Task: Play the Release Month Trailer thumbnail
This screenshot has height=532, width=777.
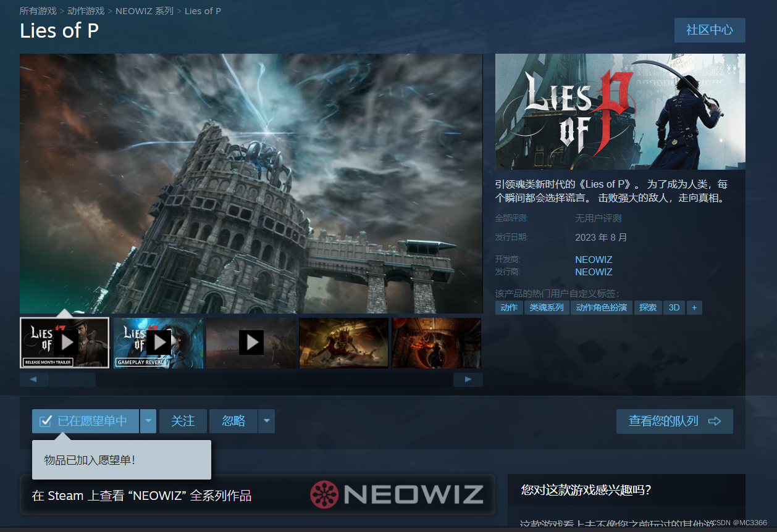Action: (x=65, y=343)
